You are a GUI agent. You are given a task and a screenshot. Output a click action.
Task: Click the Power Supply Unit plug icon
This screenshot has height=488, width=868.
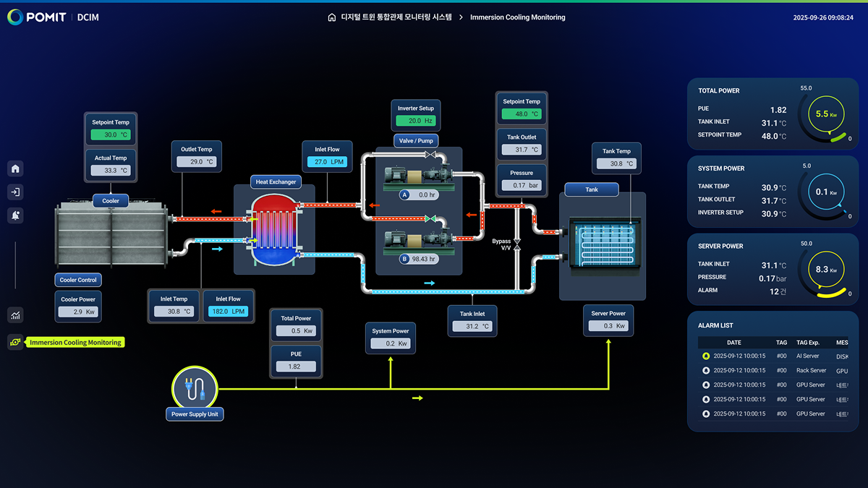(x=195, y=388)
